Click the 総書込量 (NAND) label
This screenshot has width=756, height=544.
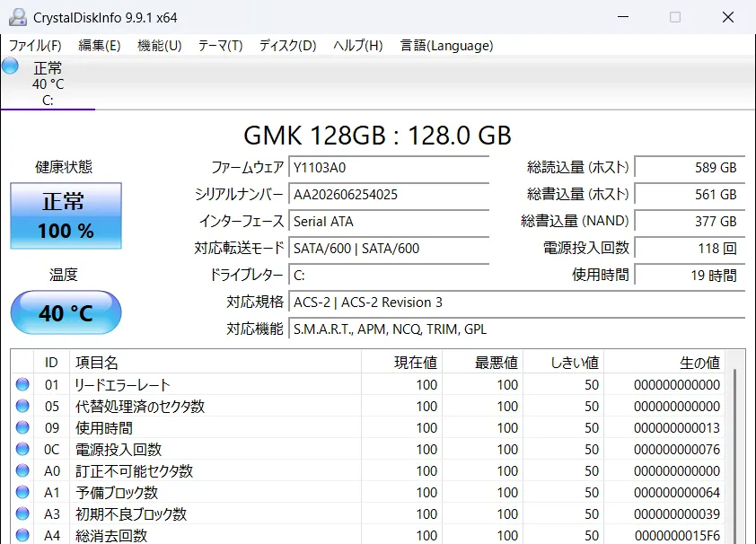[x=575, y=221]
